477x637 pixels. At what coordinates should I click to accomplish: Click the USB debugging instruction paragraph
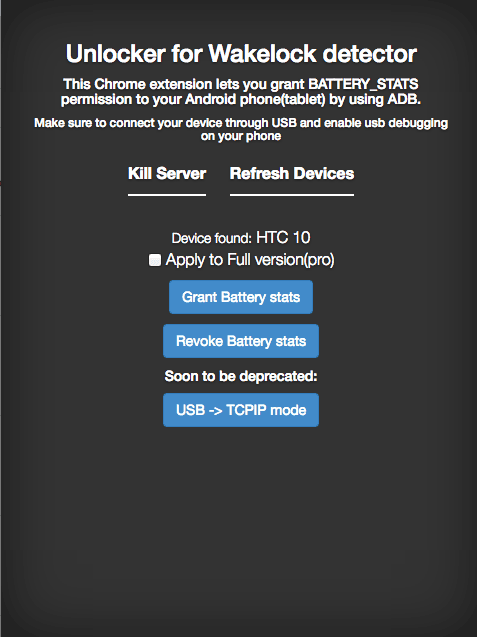point(241,129)
